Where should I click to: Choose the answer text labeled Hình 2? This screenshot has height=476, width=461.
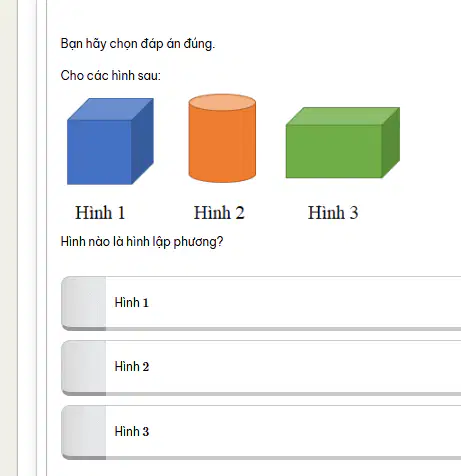pos(132,367)
